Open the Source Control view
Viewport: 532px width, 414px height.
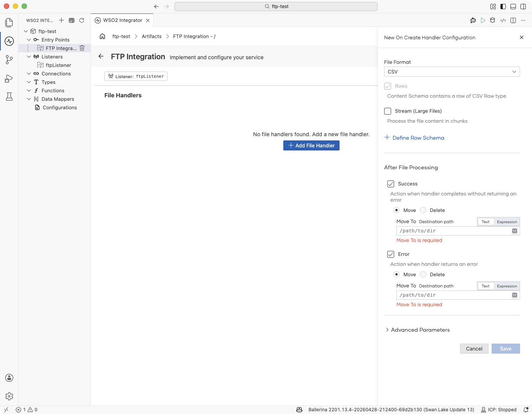(9, 60)
